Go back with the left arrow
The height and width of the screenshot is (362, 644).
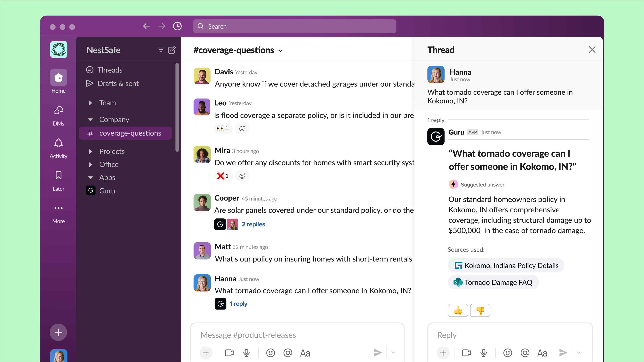(x=146, y=26)
